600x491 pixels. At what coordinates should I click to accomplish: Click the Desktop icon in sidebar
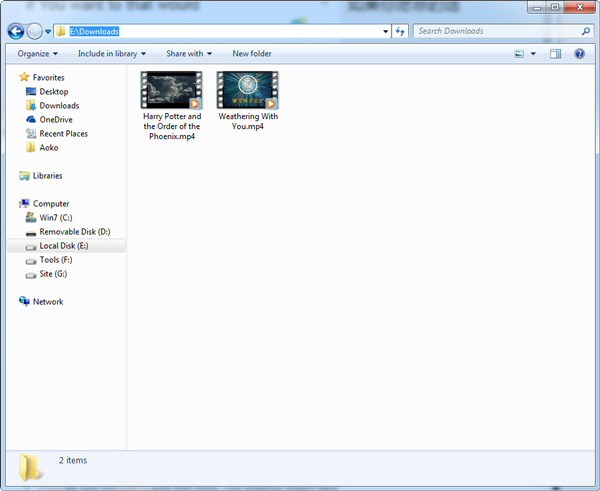(x=31, y=91)
